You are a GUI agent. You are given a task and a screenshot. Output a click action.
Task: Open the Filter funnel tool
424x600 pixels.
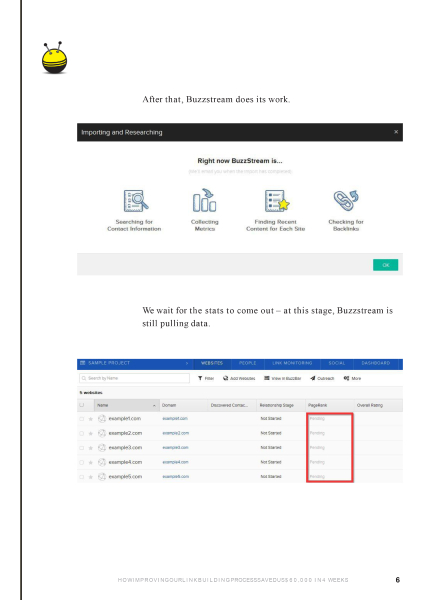(x=206, y=378)
